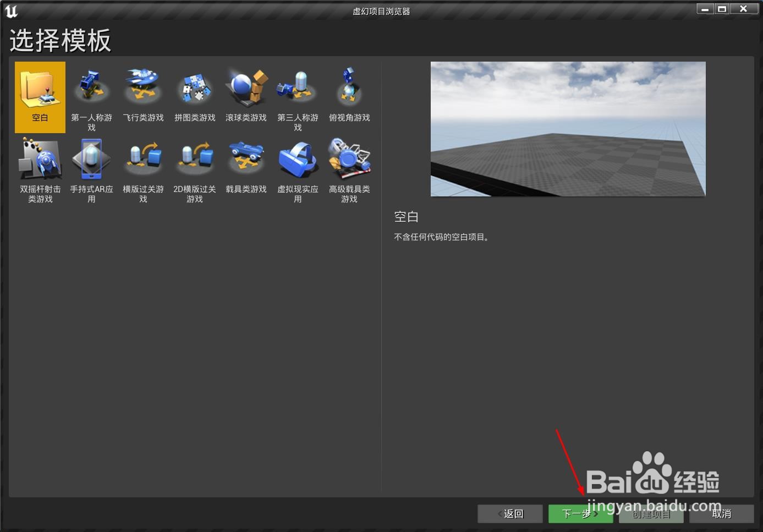Select the 2D横版过关游戏 template
The width and height of the screenshot is (763, 532).
click(195, 170)
